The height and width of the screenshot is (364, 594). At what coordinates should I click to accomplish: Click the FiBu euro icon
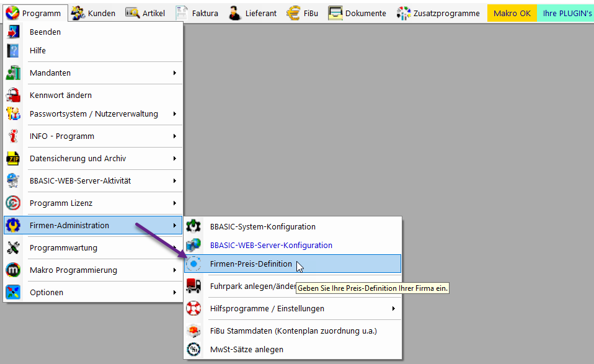click(293, 13)
